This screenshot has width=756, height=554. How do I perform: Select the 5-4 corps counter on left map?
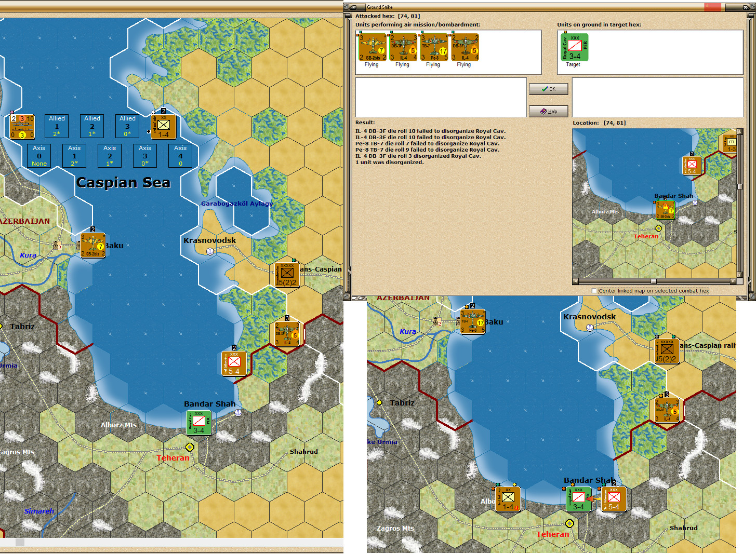pyautogui.click(x=234, y=363)
